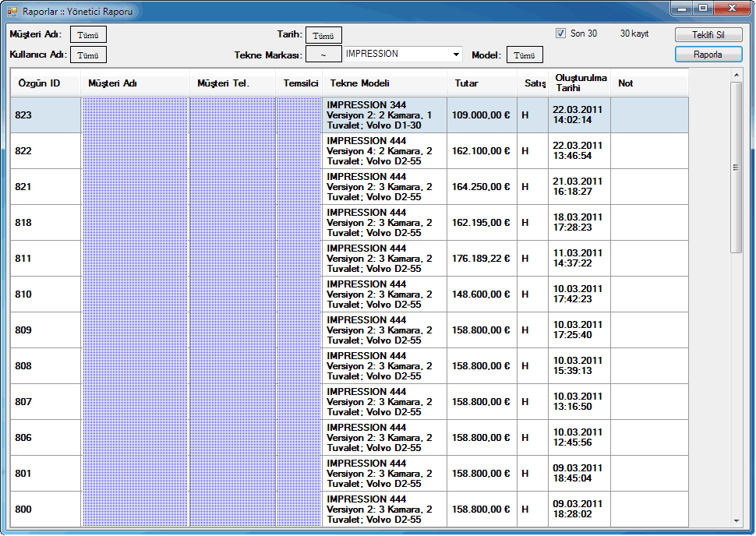Select row with ID 807
This screenshot has height=536, width=756.
point(350,401)
